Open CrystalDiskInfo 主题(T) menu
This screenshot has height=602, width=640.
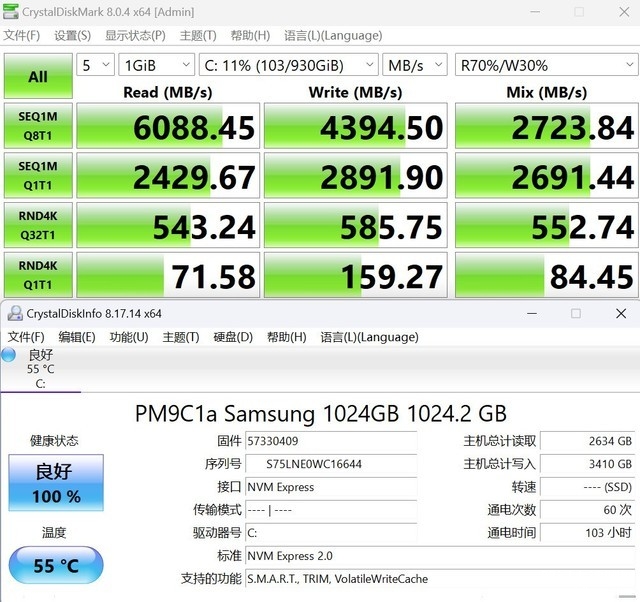[x=181, y=337]
